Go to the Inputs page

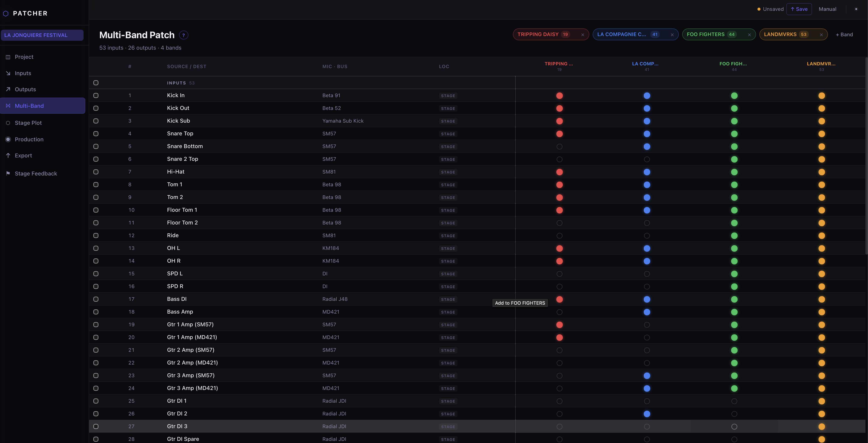[x=42, y=73]
